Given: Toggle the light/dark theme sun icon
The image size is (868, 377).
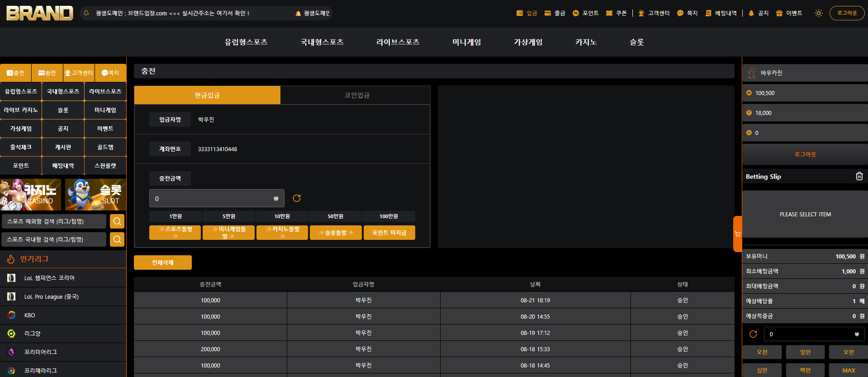Looking at the screenshot, I should 818,13.
